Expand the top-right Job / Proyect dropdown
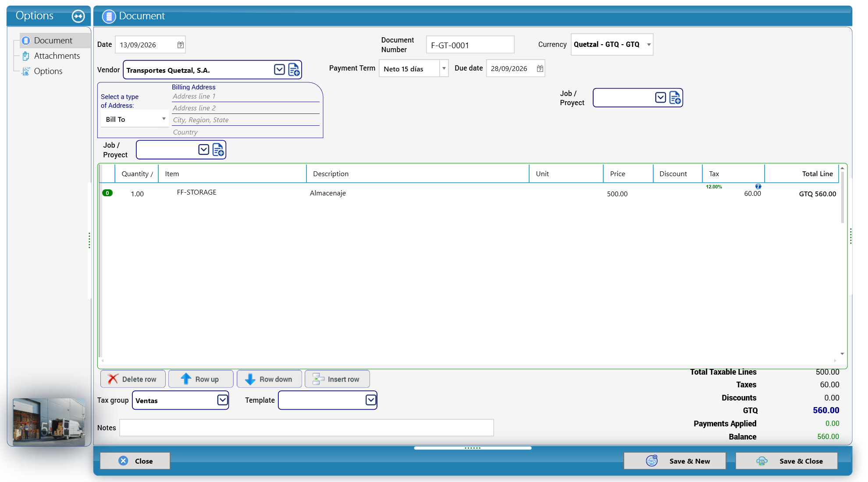The width and height of the screenshot is (868, 482). point(660,98)
